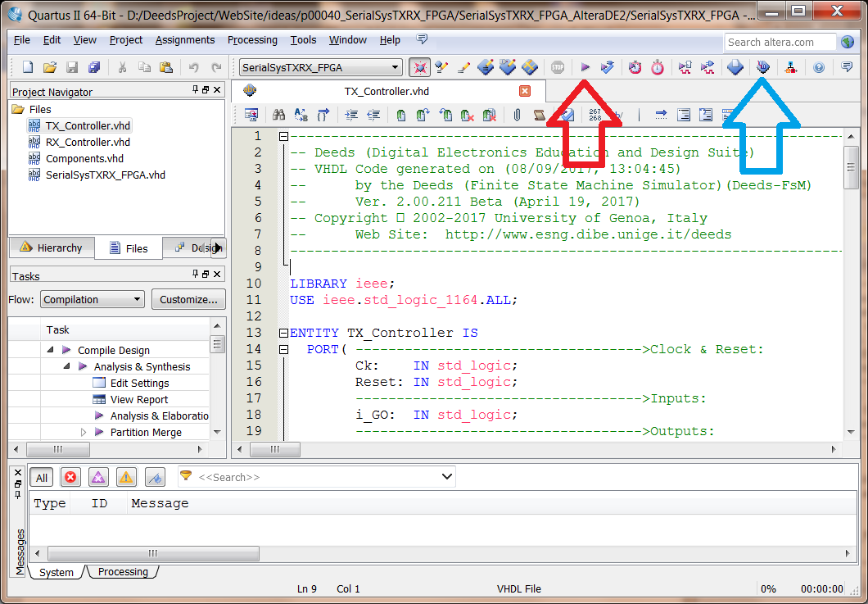Click the Find binoculars icon
The width and height of the screenshot is (868, 604).
[x=279, y=115]
